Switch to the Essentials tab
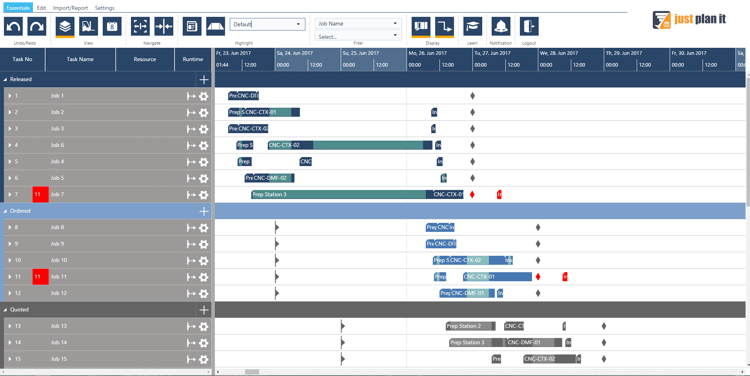750x376 pixels. coord(17,8)
